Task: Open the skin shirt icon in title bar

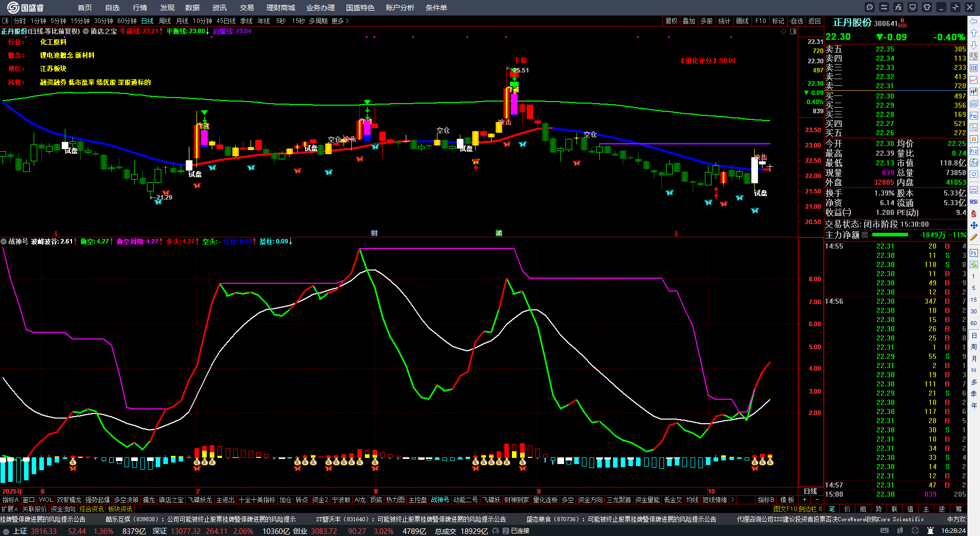Action: (927, 7)
